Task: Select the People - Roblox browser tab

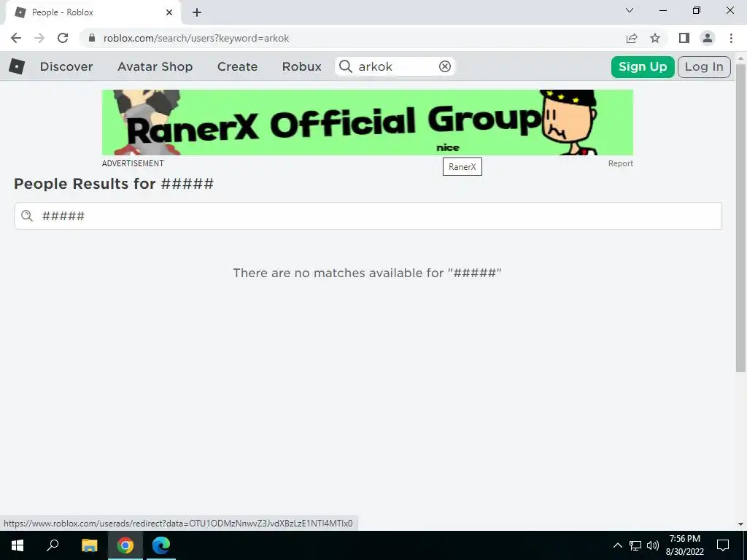Action: point(93,12)
